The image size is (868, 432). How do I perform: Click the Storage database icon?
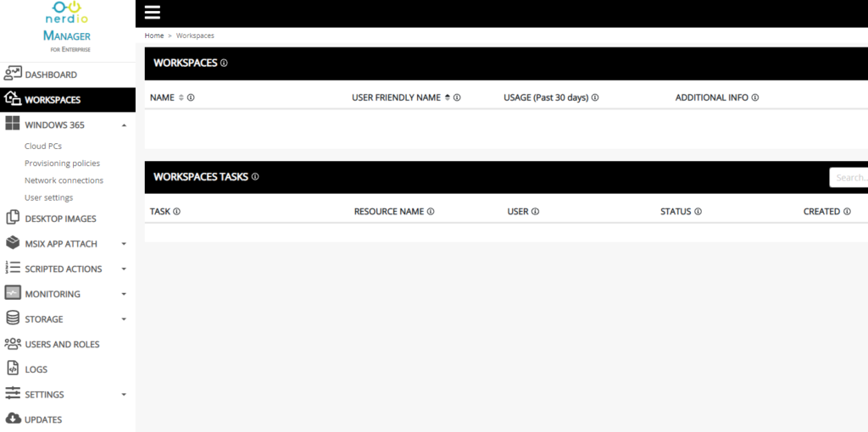tap(13, 318)
